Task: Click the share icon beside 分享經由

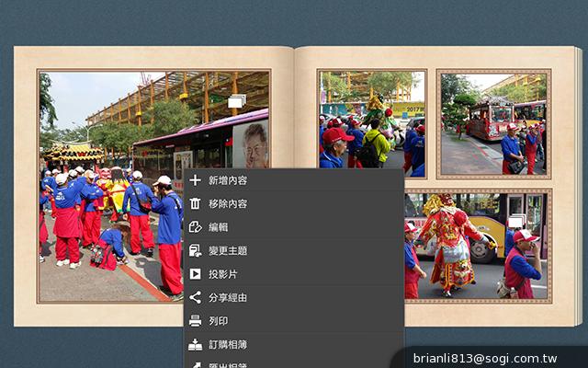Action: pyautogui.click(x=195, y=297)
